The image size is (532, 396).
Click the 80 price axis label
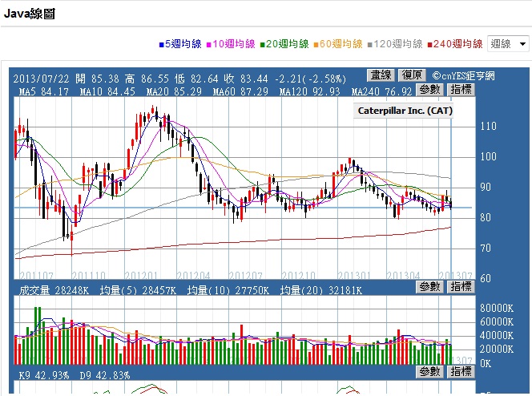pos(486,217)
